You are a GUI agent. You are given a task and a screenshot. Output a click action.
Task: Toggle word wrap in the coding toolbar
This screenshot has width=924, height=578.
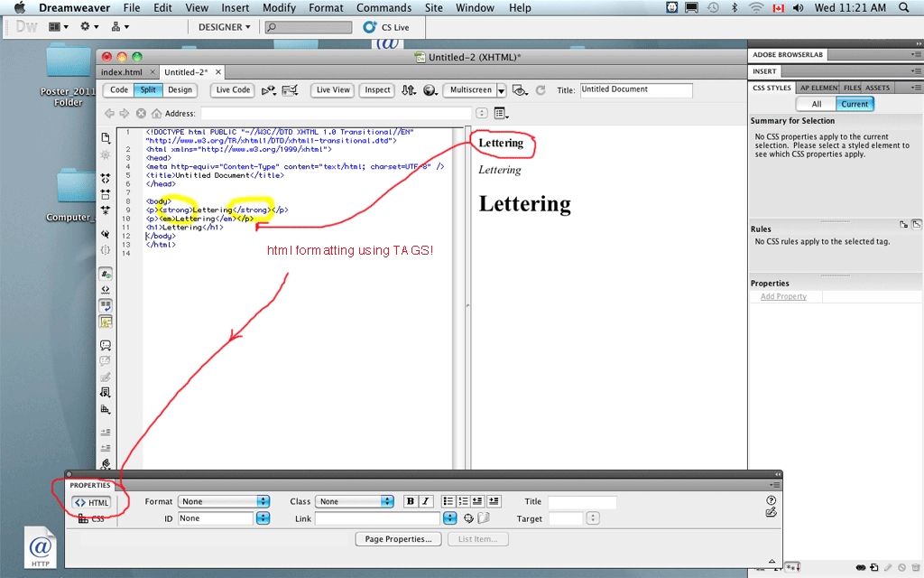[106, 305]
